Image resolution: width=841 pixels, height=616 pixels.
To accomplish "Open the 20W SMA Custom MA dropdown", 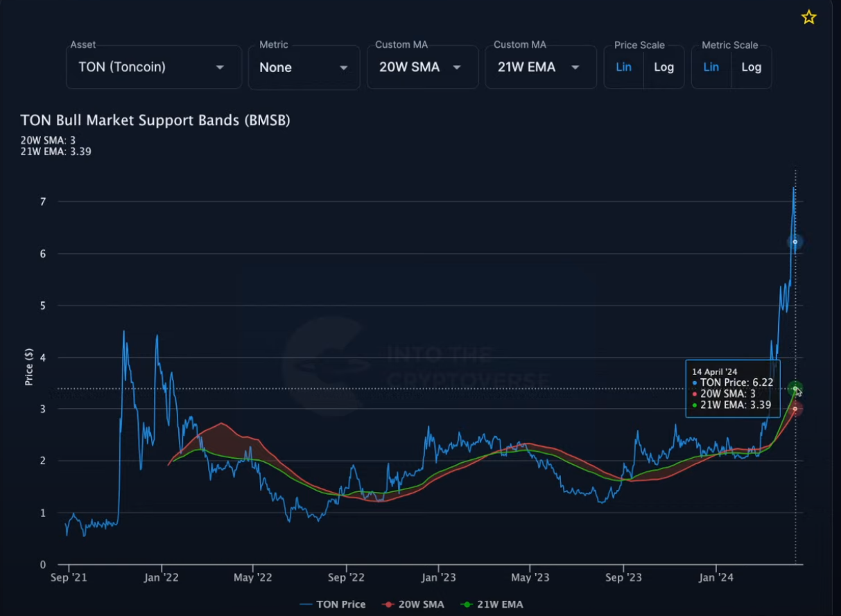I will [x=422, y=67].
